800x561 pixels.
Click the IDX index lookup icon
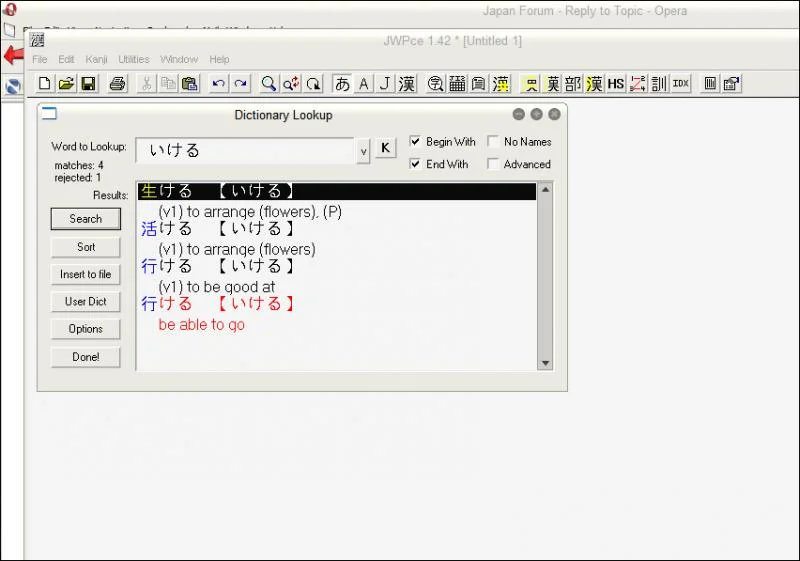tap(681, 83)
